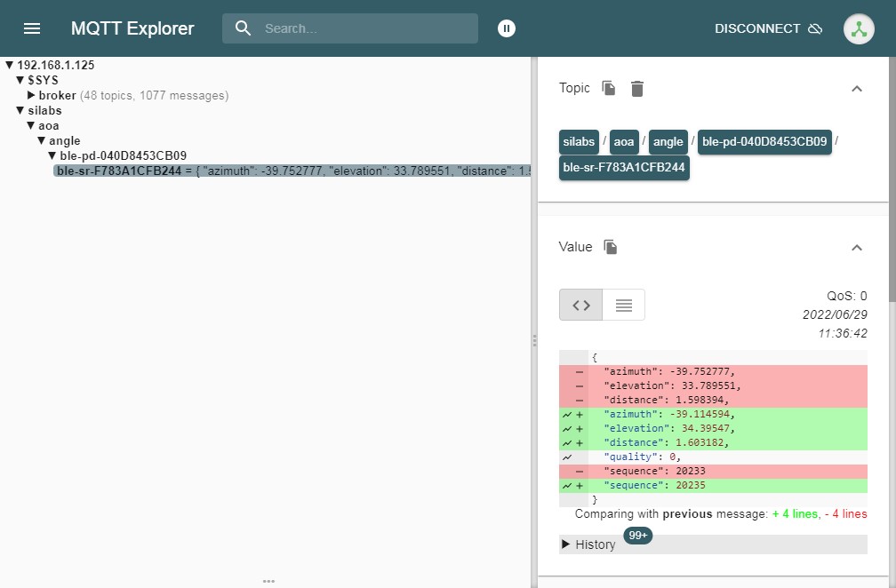Click the details panel vertical scrollbar
Screen dimensions: 896x588
click(892, 179)
